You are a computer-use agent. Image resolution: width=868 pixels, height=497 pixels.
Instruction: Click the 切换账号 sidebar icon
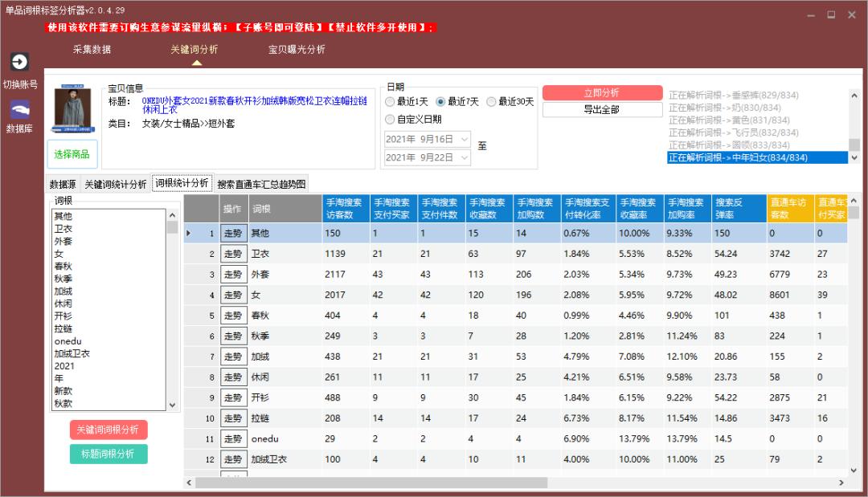click(x=18, y=68)
